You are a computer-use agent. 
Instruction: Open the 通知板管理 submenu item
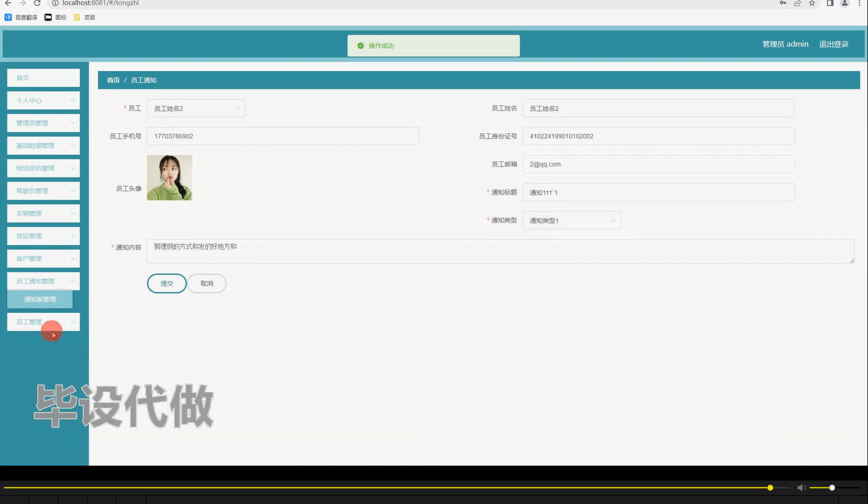[40, 300]
